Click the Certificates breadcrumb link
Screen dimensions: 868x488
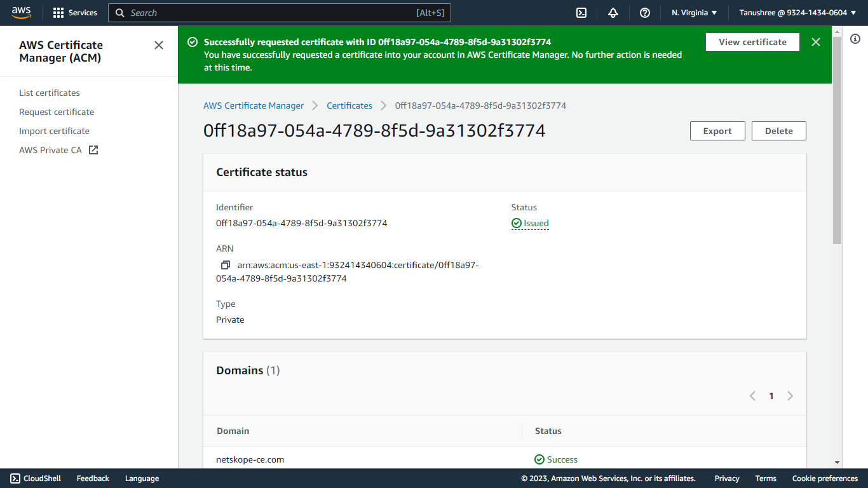pyautogui.click(x=349, y=105)
